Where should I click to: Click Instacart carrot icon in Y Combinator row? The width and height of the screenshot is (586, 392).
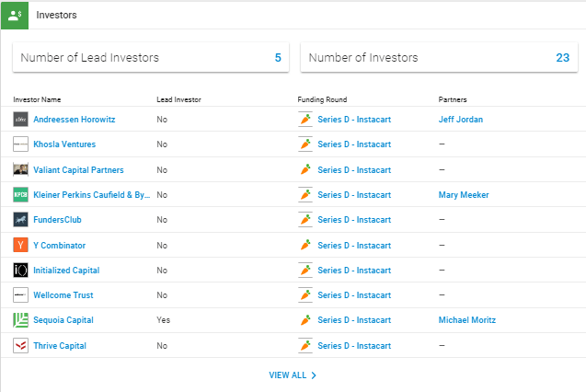pyautogui.click(x=305, y=245)
